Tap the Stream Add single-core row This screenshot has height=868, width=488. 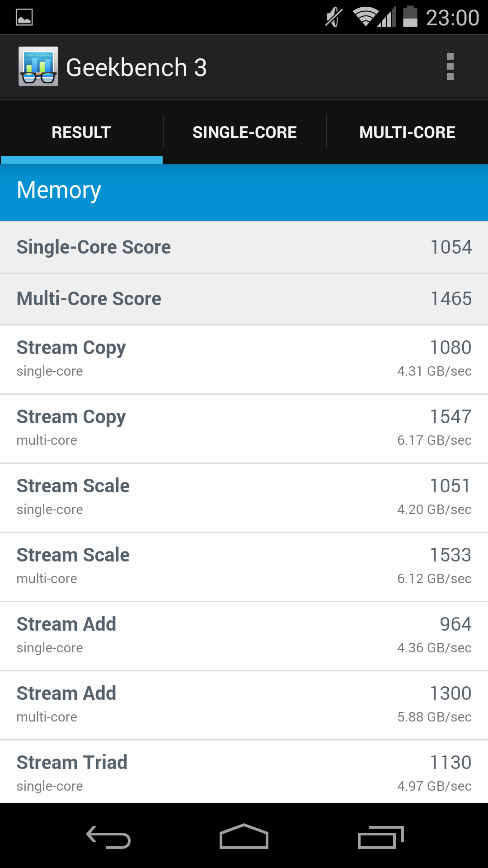point(244,636)
